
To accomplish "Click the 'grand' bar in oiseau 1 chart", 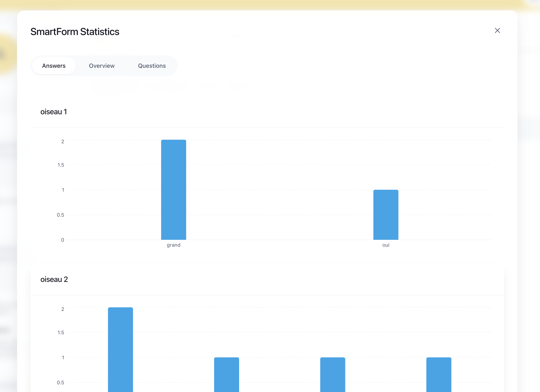I will click(x=173, y=190).
